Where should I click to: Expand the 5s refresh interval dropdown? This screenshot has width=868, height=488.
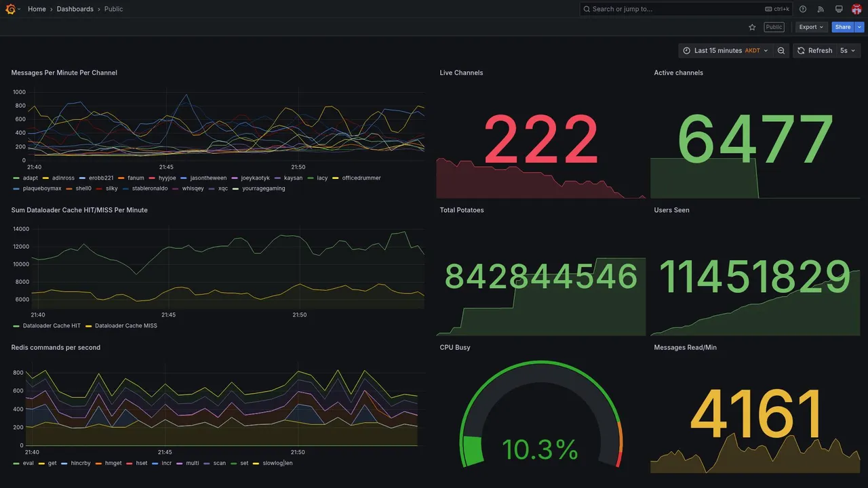848,51
